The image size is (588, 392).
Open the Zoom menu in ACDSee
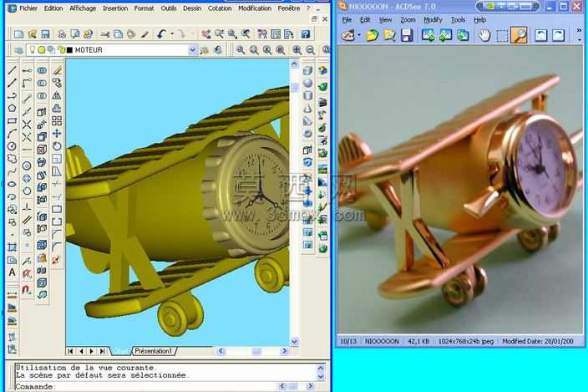pos(408,20)
